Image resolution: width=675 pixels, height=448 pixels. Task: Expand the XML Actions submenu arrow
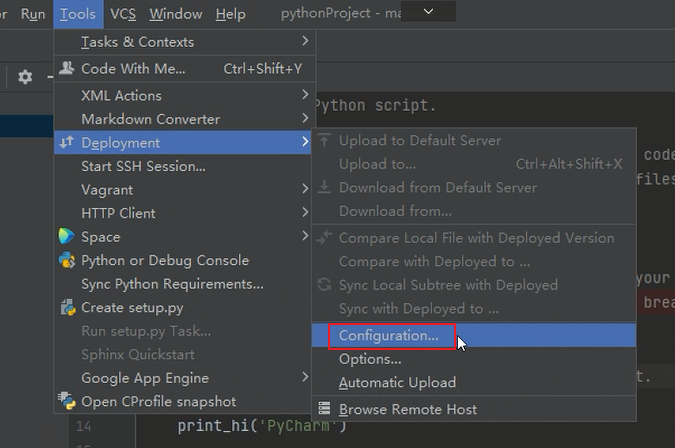point(305,95)
